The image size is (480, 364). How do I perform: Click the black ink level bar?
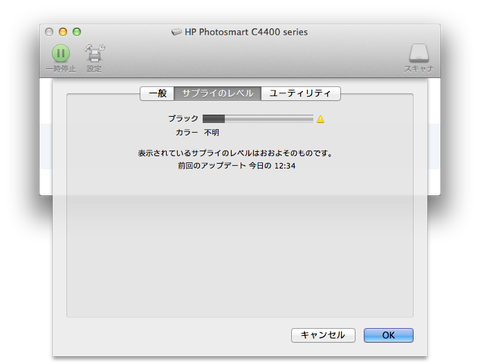(x=258, y=119)
